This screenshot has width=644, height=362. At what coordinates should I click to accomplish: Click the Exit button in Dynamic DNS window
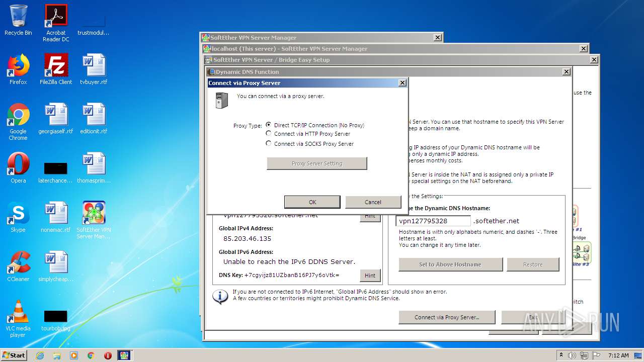coord(533,317)
